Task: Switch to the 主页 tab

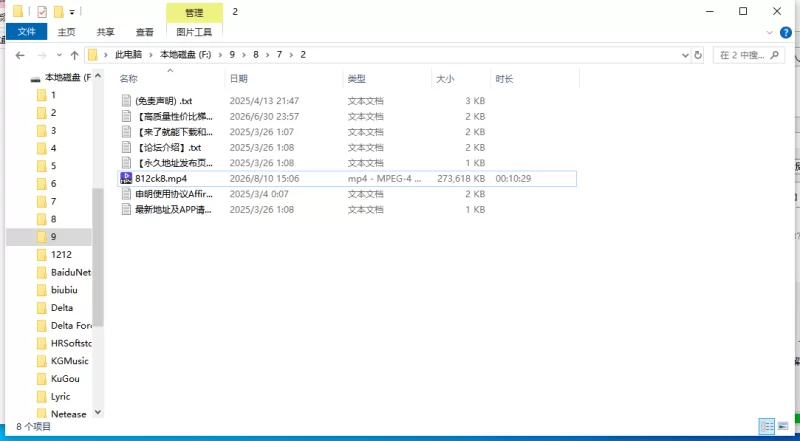Action: pos(66,32)
